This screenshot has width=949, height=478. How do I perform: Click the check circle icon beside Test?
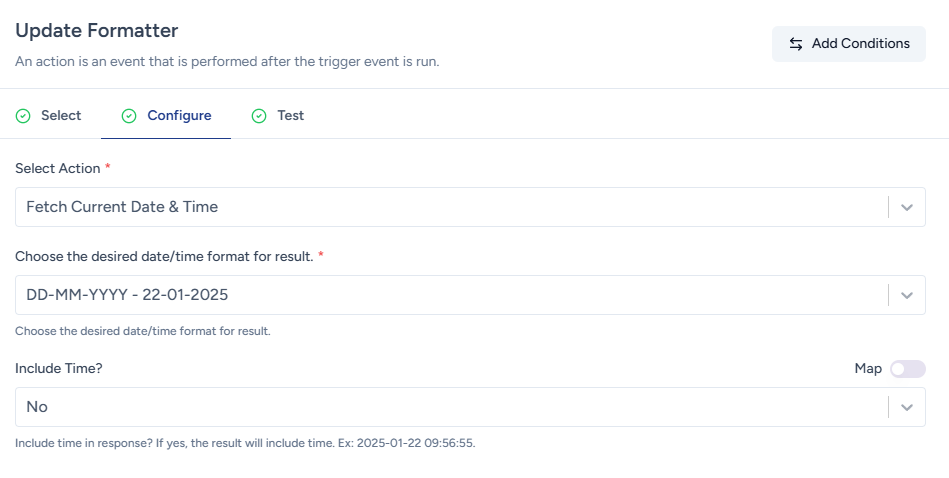[259, 116]
